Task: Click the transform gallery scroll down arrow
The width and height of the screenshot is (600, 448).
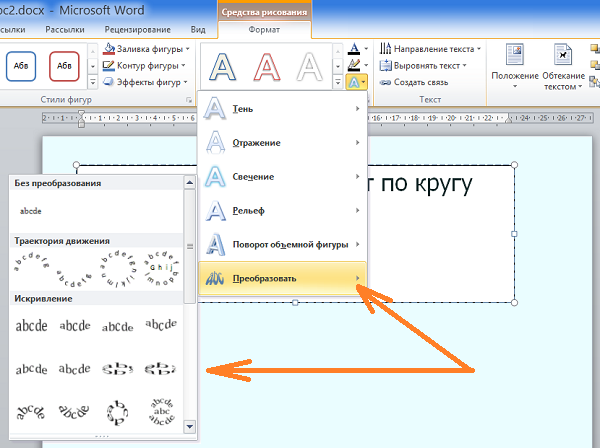Action: pyautogui.click(x=189, y=426)
